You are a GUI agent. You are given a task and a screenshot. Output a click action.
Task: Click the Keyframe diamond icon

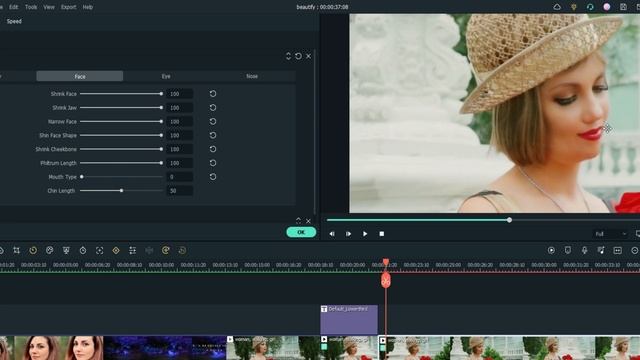click(x=116, y=250)
